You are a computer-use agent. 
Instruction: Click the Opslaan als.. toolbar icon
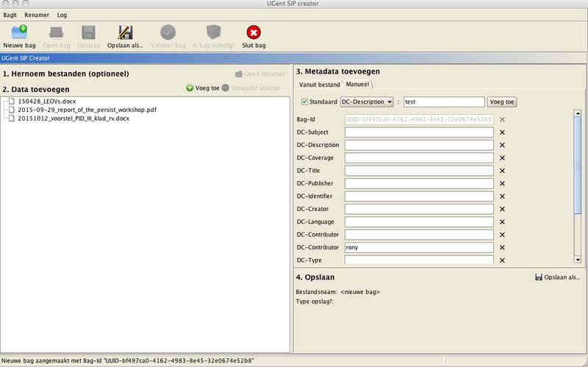[x=125, y=32]
